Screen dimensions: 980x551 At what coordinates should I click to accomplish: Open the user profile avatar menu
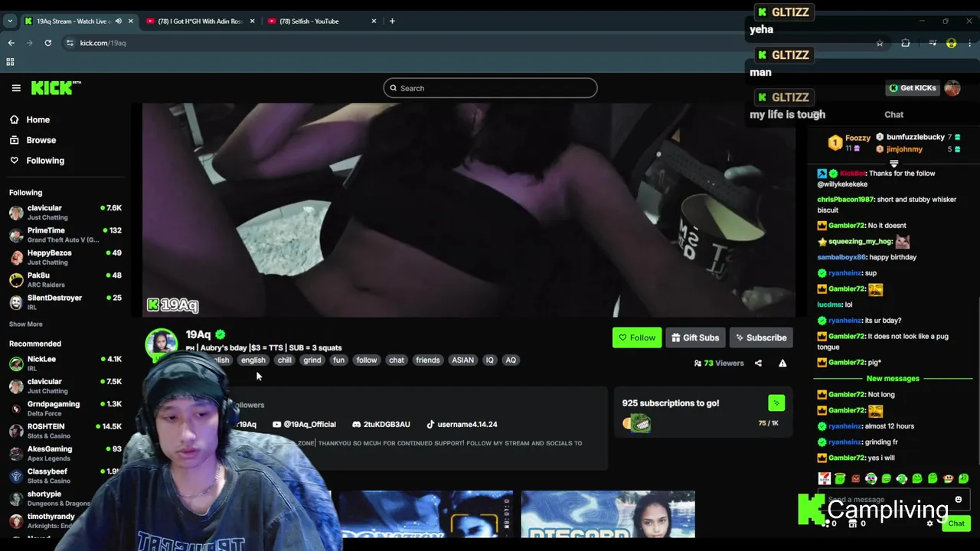pos(952,88)
